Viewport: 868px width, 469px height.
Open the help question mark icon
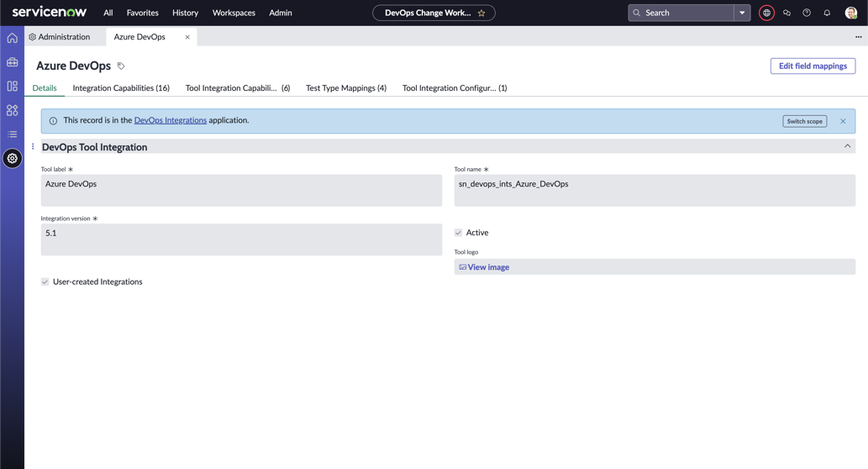(807, 13)
